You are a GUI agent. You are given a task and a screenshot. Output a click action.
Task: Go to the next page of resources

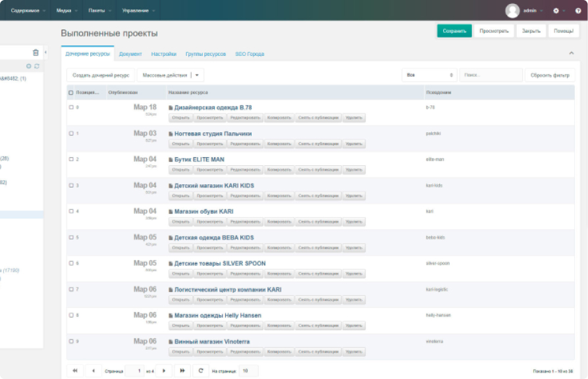[x=163, y=371]
